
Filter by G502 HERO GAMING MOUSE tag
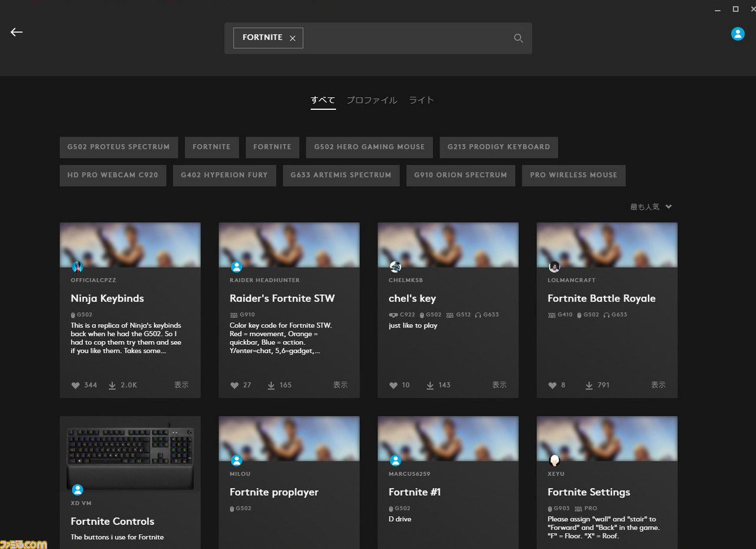click(x=369, y=147)
